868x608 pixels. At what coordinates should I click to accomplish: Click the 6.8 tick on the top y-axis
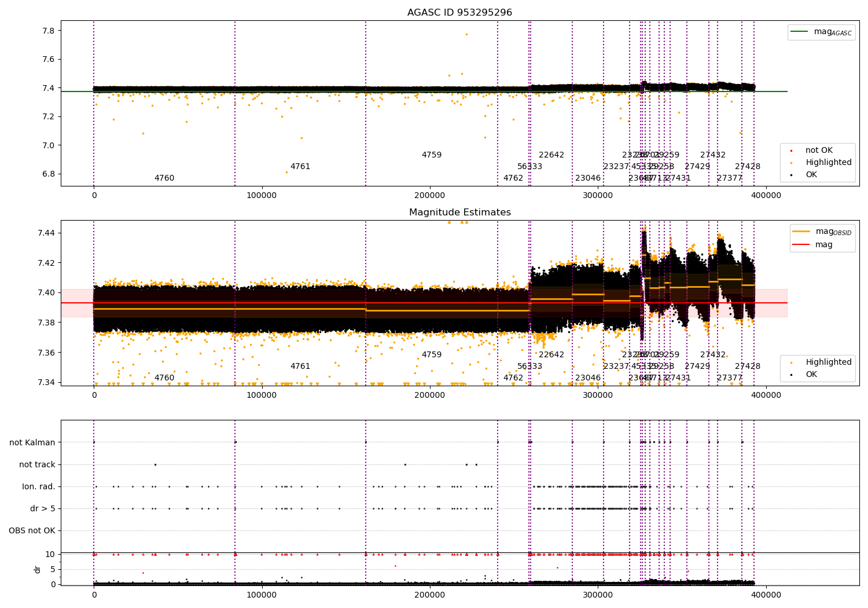pyautogui.click(x=48, y=174)
